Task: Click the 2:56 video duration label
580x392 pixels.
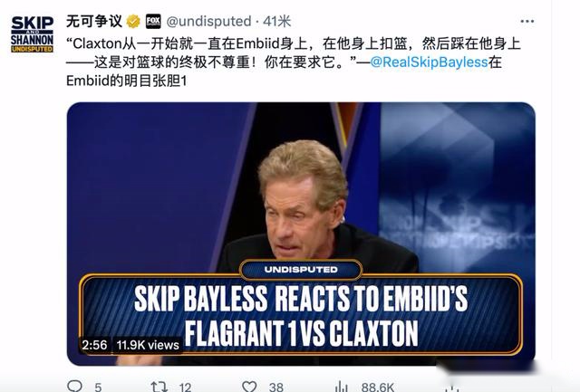Action: pyautogui.click(x=94, y=345)
